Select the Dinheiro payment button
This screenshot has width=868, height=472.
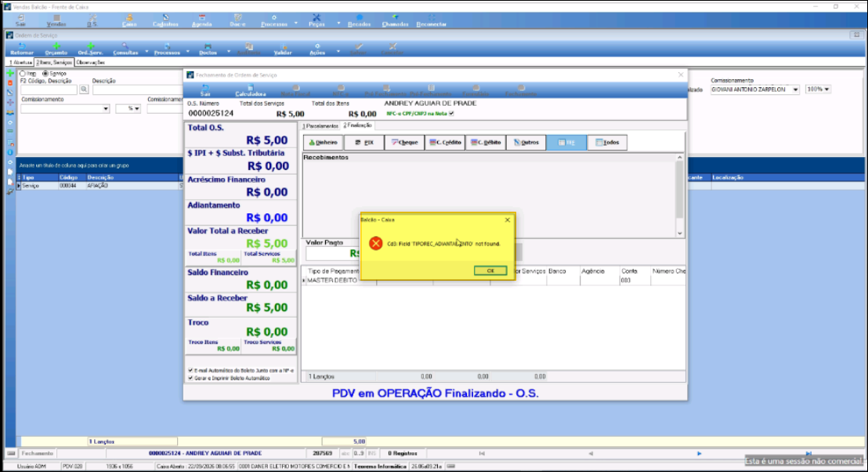coord(324,143)
